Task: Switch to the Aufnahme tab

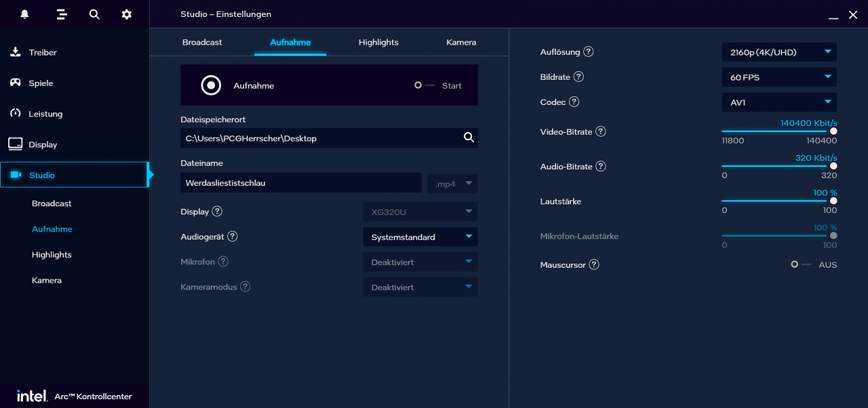Action: (x=290, y=42)
